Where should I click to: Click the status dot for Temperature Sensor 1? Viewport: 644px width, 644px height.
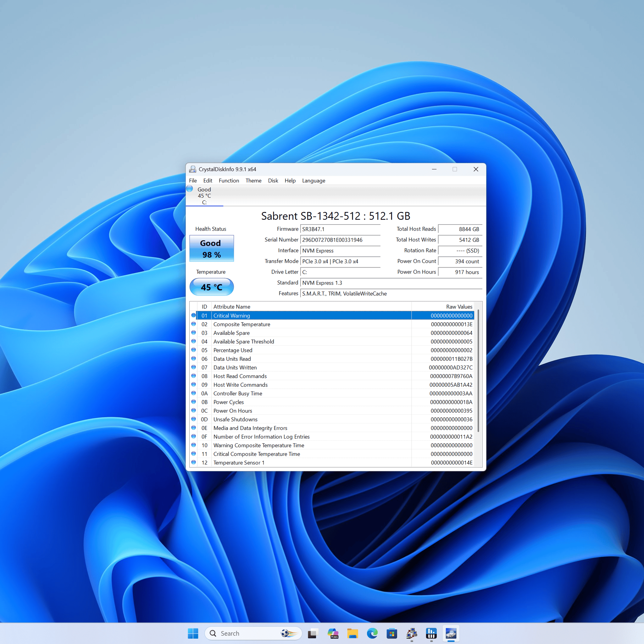193,463
